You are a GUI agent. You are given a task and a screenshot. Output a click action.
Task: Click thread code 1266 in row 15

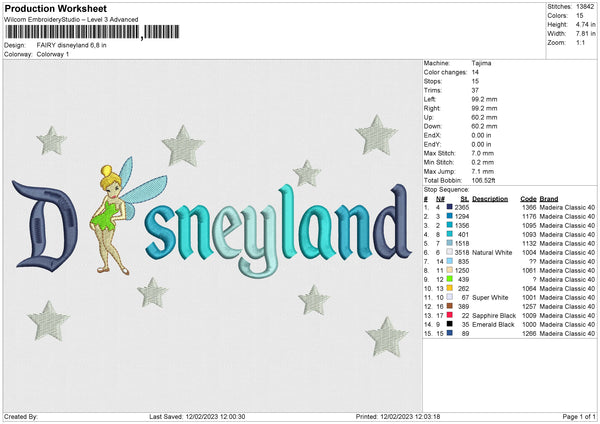click(x=529, y=333)
